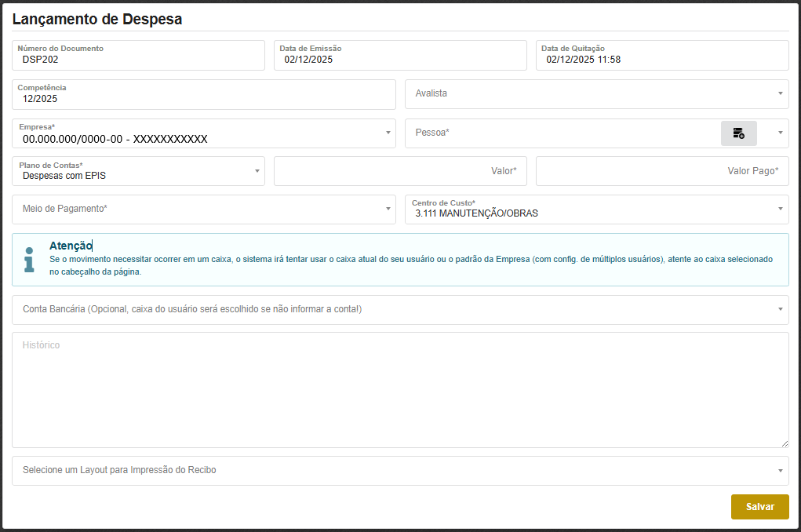Open the Pessoa dropdown arrow
The width and height of the screenshot is (801, 532).
[780, 133]
